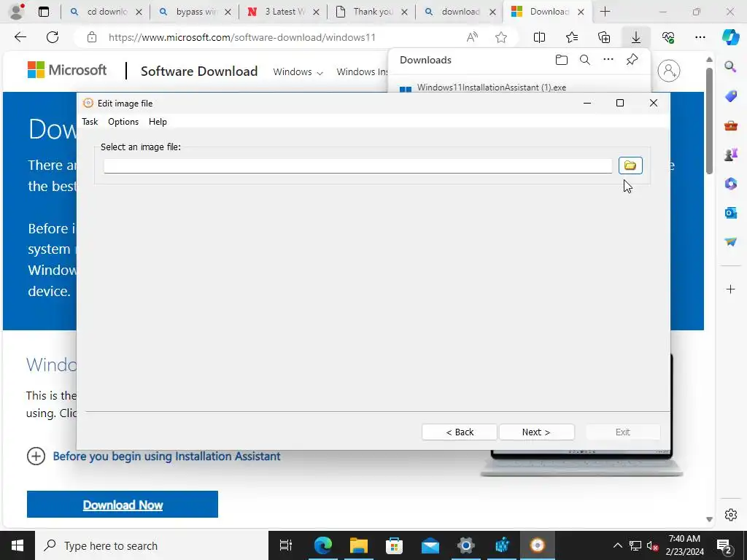
Task: Open the Help menu in Edit image file
Action: pyautogui.click(x=158, y=122)
